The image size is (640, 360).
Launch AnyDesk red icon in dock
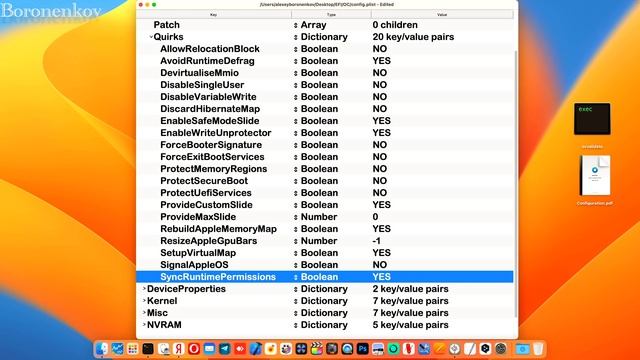(x=240, y=349)
